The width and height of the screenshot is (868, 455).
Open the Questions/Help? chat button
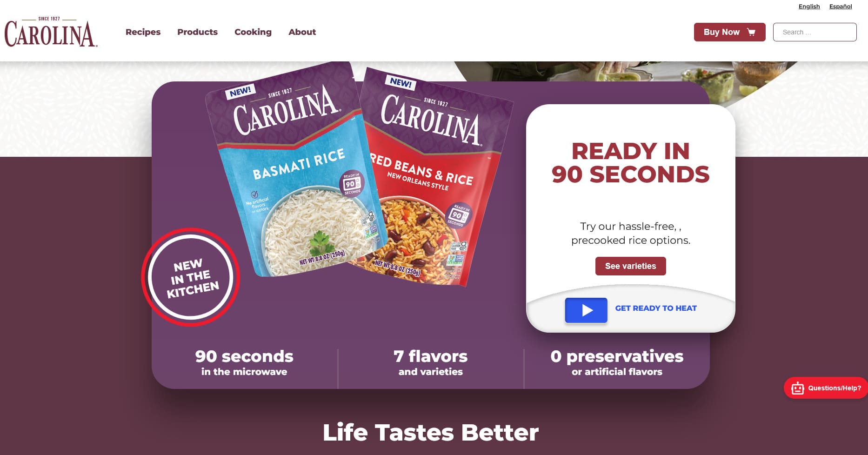pyautogui.click(x=826, y=388)
